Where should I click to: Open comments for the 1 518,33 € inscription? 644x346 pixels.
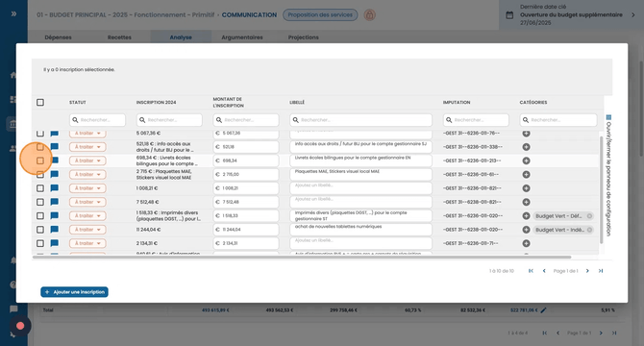[x=54, y=215]
